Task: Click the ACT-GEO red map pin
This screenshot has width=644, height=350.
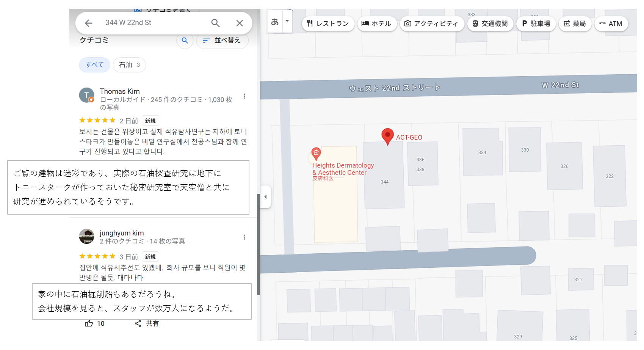Action: click(387, 136)
